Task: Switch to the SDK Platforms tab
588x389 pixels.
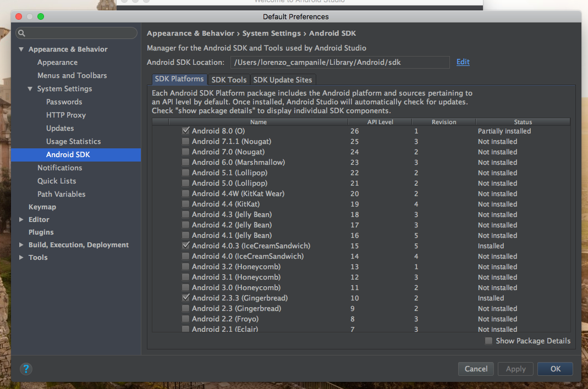Action: pyautogui.click(x=179, y=79)
